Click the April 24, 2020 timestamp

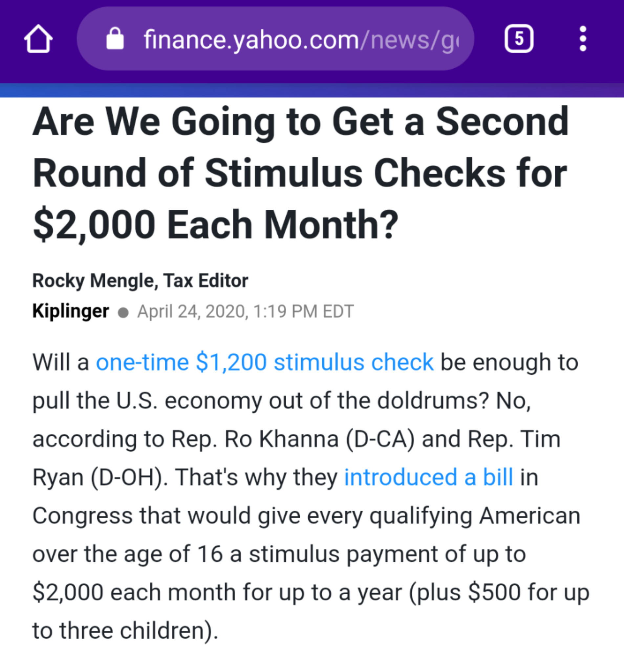246,311
